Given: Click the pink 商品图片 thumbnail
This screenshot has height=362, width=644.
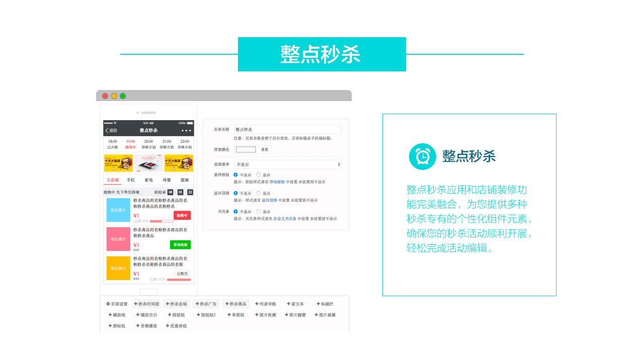Looking at the screenshot, I should 118,239.
